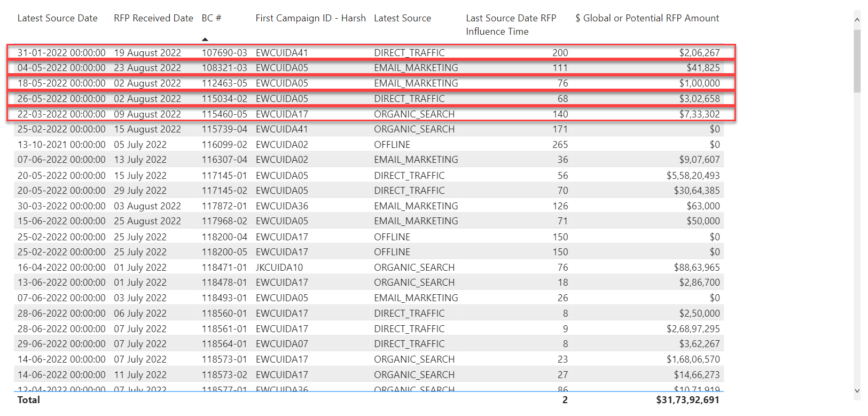Click the scroll down arrow on scrollbar
This screenshot has height=416, width=868.
pos(857,391)
